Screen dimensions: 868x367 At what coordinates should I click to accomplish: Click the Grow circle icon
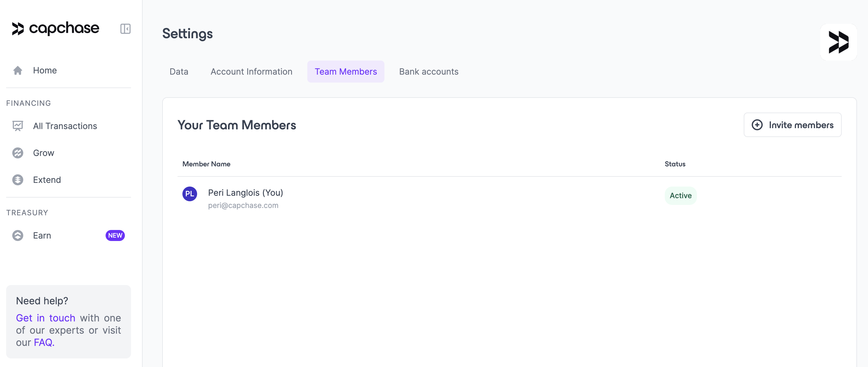tap(18, 153)
